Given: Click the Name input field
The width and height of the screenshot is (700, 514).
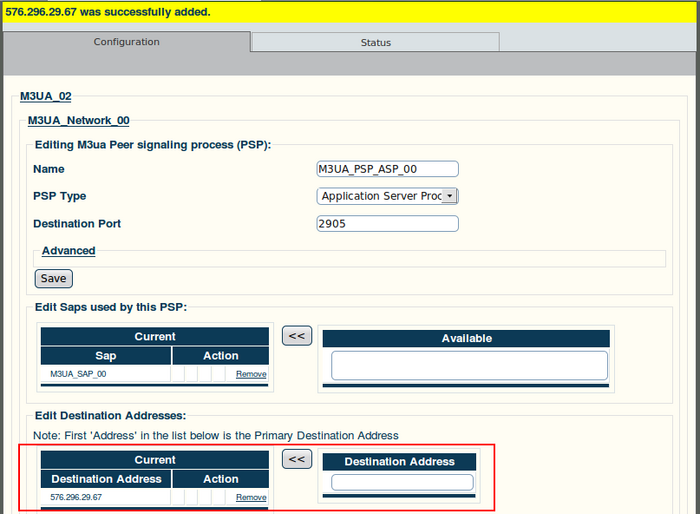Looking at the screenshot, I should click(388, 169).
